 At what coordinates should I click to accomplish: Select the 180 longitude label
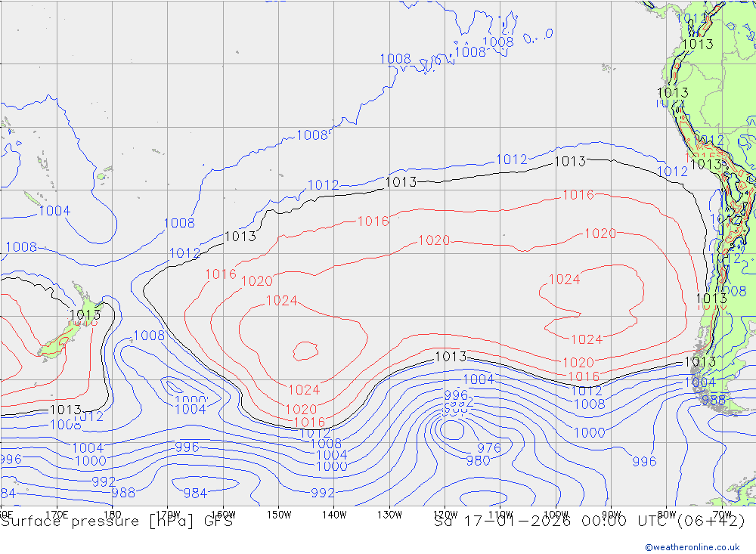(x=113, y=515)
